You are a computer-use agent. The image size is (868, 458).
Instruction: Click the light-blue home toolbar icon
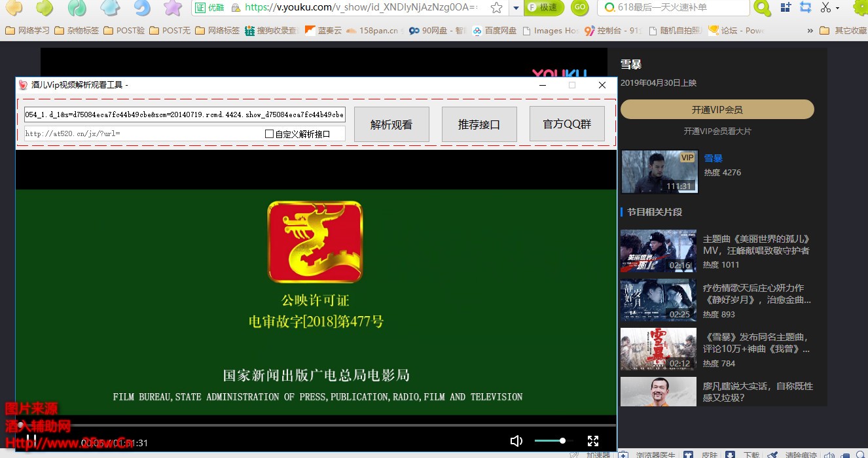click(x=110, y=8)
